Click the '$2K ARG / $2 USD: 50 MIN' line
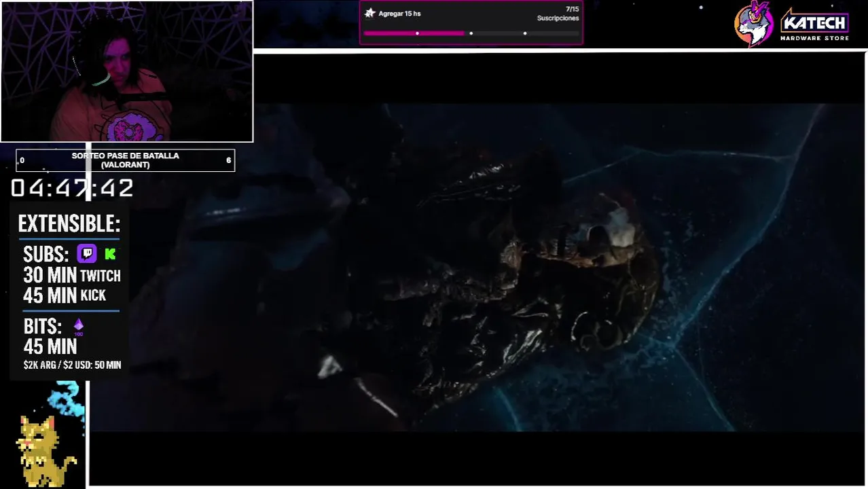The image size is (868, 489). (72, 365)
